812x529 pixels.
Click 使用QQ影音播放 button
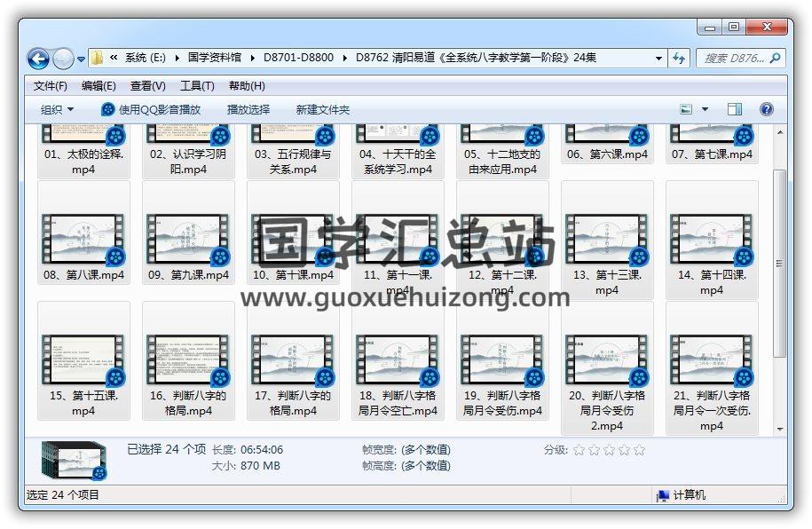151,110
